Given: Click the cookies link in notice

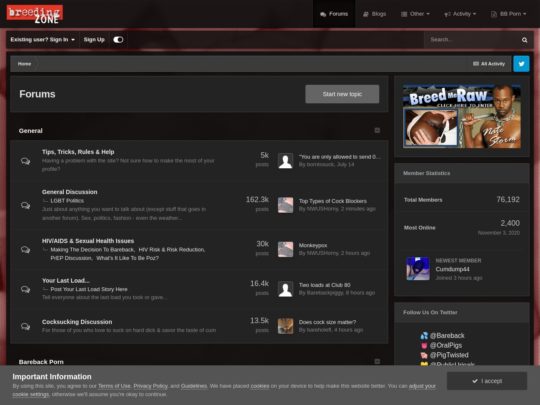Looking at the screenshot, I should pyautogui.click(x=260, y=386).
